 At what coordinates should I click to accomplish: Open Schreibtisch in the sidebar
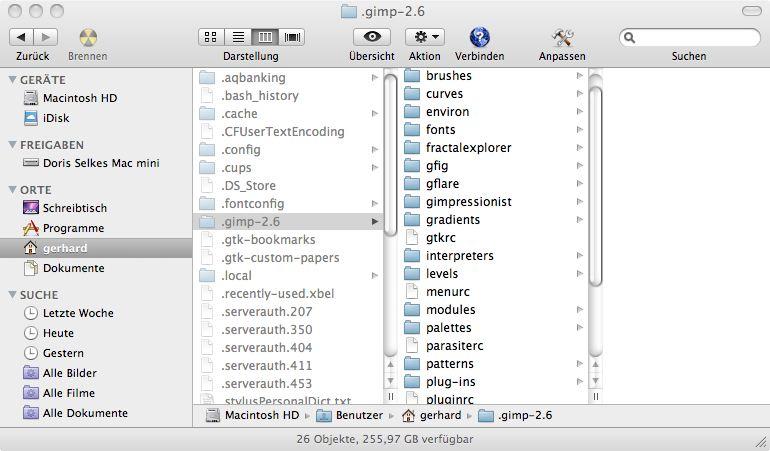(65, 208)
